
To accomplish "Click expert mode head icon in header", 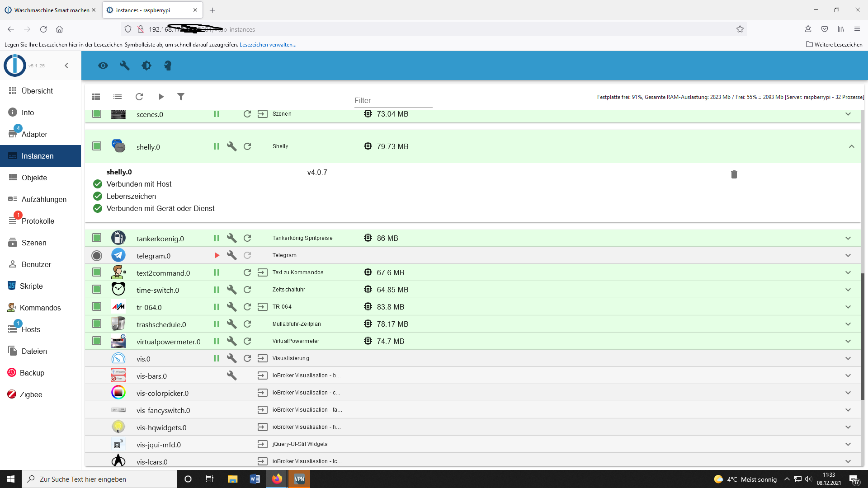I will [168, 66].
